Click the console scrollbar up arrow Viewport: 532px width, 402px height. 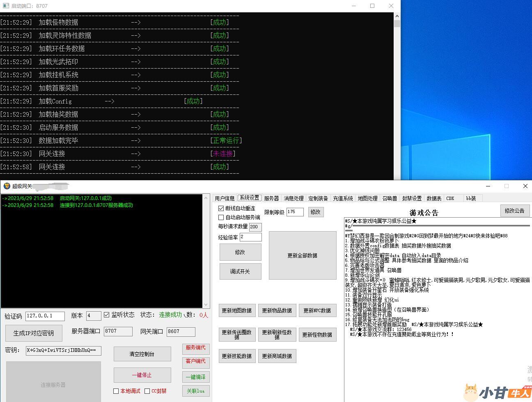point(397,16)
